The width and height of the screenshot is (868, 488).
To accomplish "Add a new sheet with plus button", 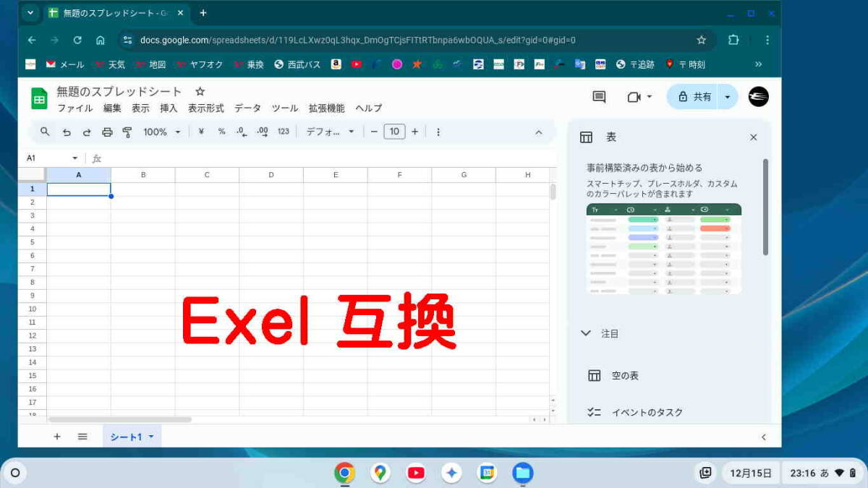I will [x=57, y=437].
